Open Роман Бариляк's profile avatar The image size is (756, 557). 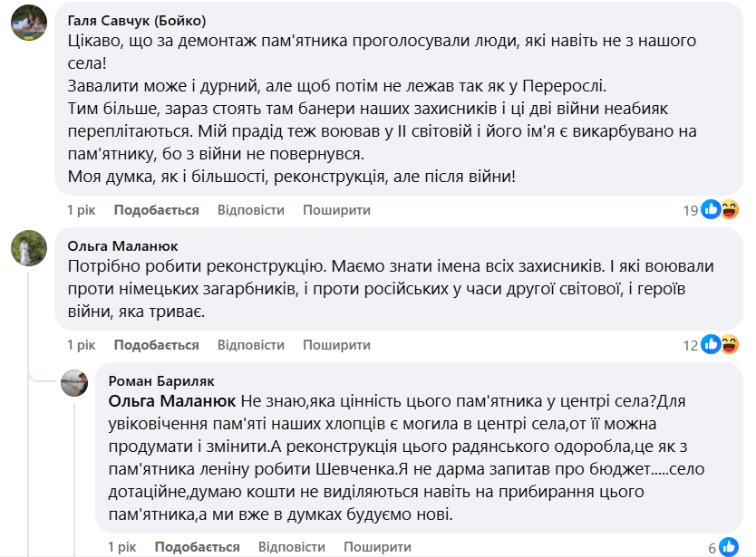click(x=74, y=383)
